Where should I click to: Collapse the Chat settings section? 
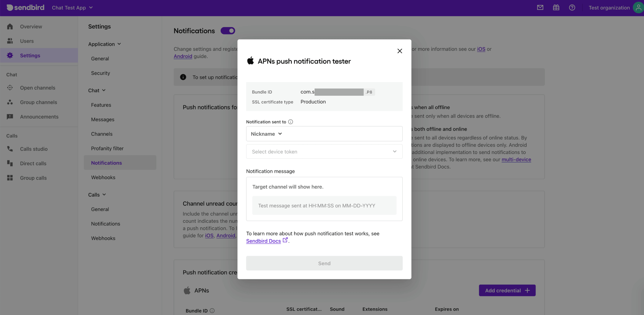(97, 90)
